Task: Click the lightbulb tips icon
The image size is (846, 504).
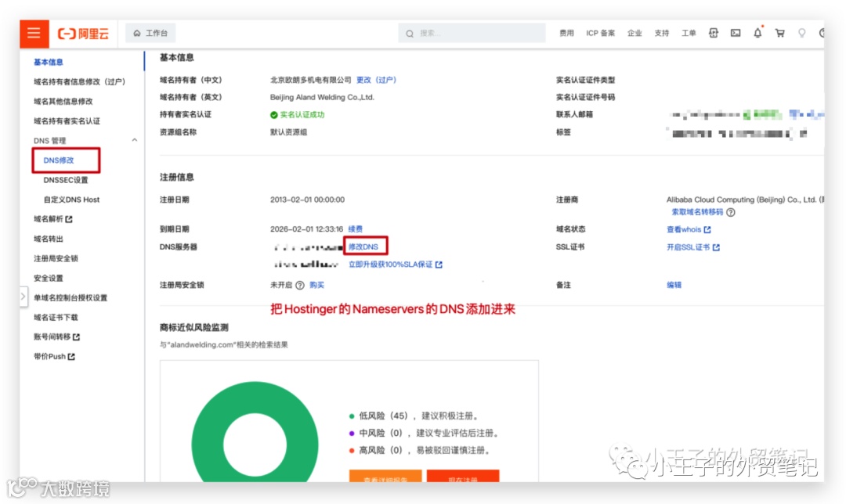Action: pyautogui.click(x=802, y=33)
